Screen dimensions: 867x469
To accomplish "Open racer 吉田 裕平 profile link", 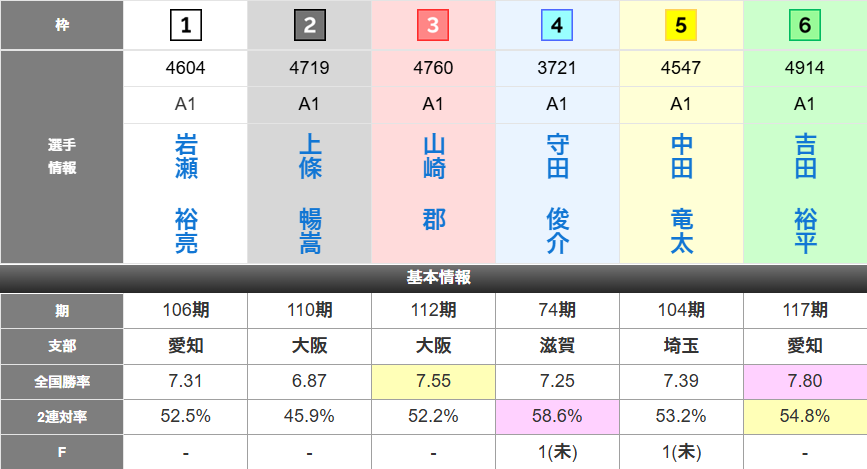I will (804, 194).
